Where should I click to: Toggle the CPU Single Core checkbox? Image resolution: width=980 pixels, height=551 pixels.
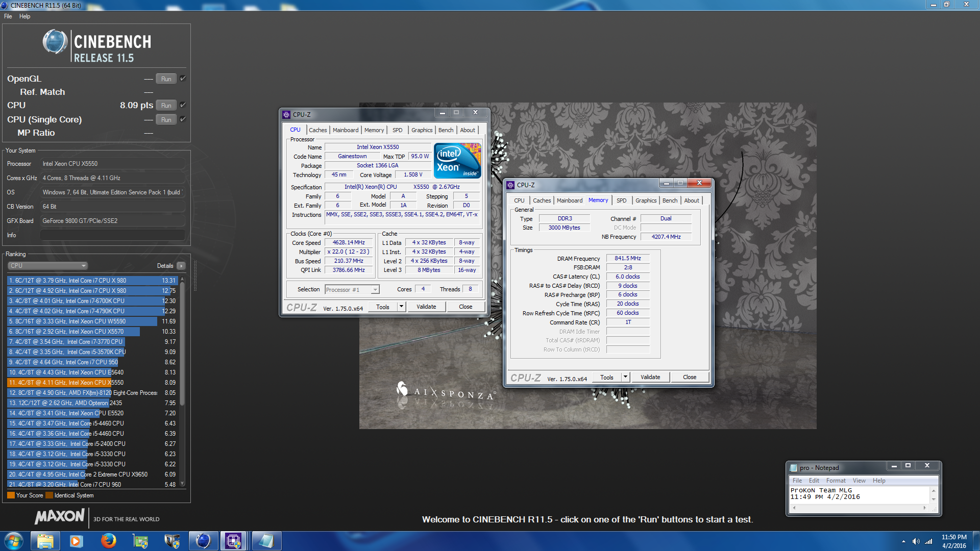[183, 119]
